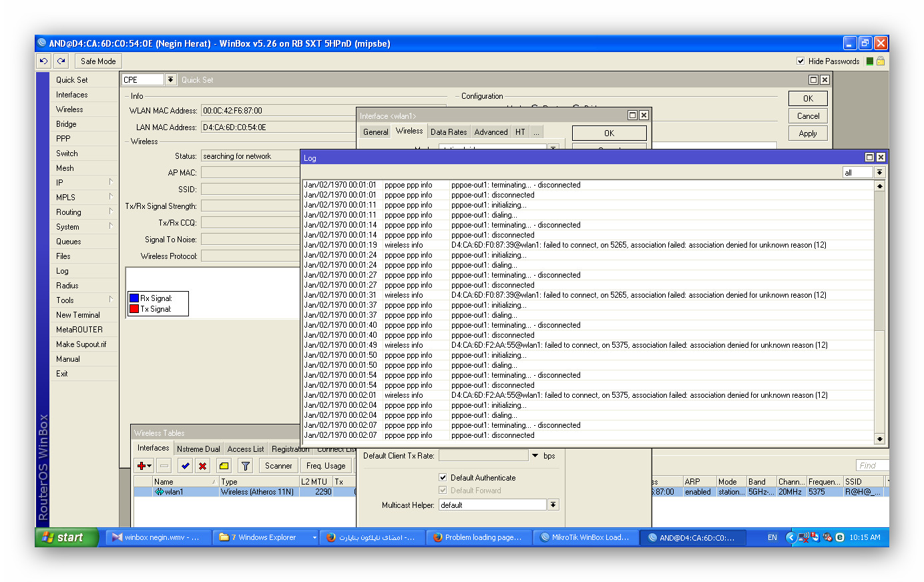Image resolution: width=924 pixels, height=582 pixels.
Task: Open the Multicast Helper dropdown
Action: pos(553,505)
